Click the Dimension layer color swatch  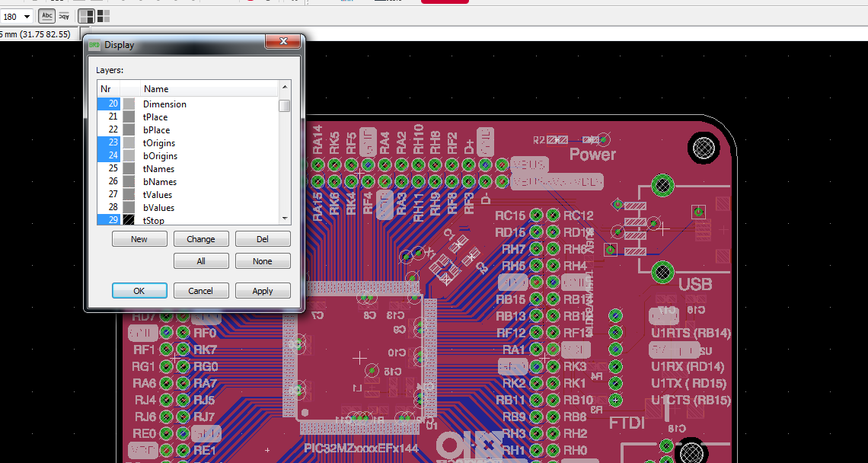129,104
